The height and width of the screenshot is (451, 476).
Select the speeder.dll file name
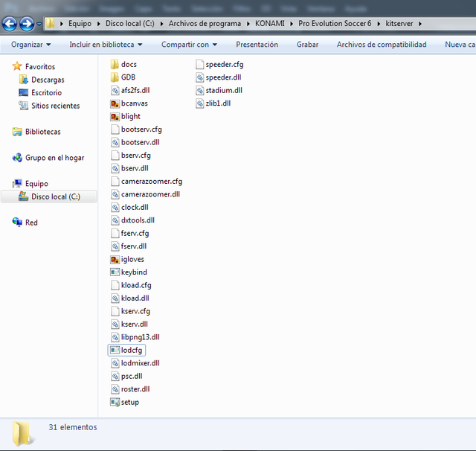click(223, 77)
